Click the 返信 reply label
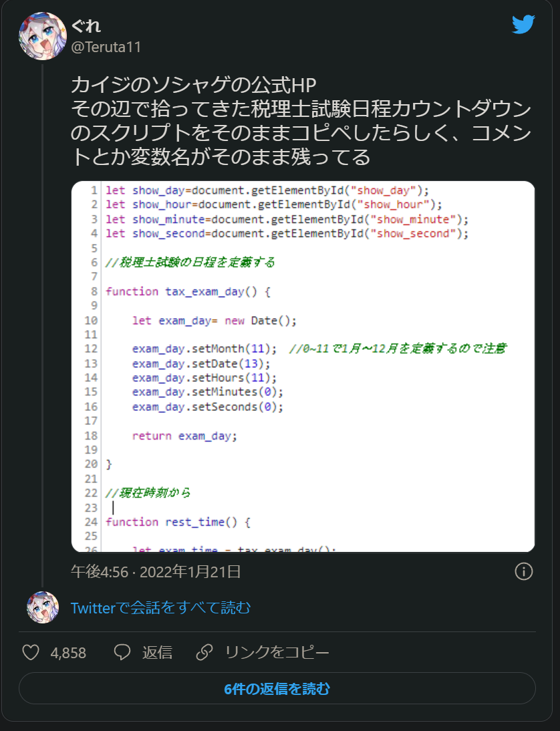This screenshot has width=560, height=731. (157, 652)
